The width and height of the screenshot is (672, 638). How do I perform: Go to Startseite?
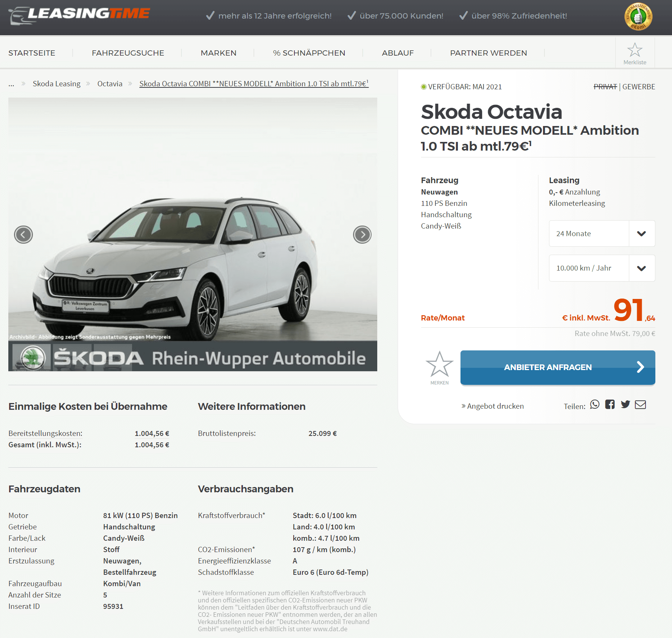(x=32, y=53)
